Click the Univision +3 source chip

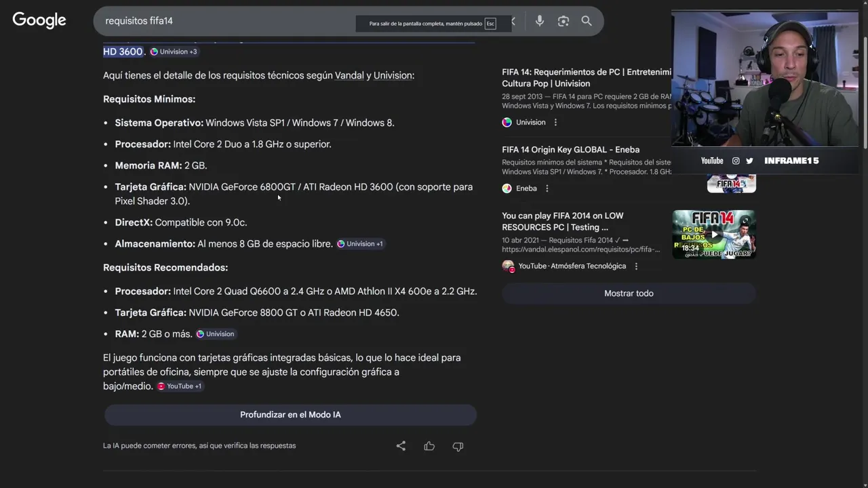tap(174, 52)
